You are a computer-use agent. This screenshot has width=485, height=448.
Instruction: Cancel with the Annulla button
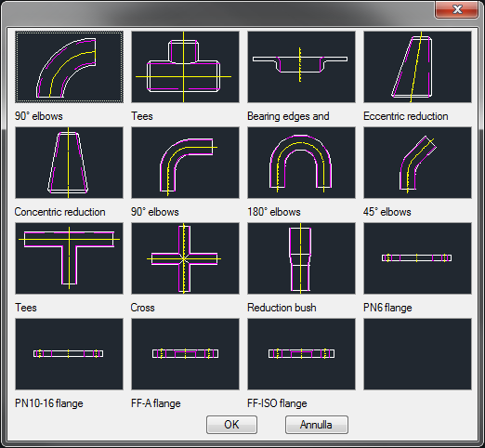[x=317, y=425]
